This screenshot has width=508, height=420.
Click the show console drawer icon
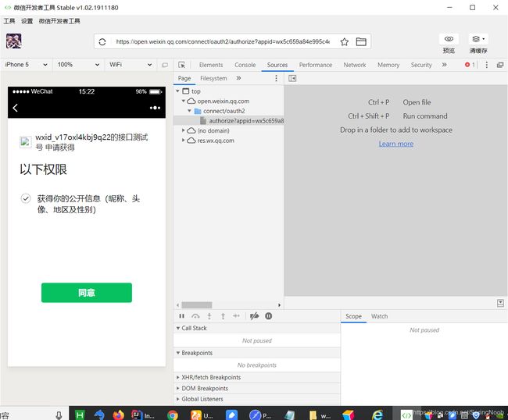(500, 303)
